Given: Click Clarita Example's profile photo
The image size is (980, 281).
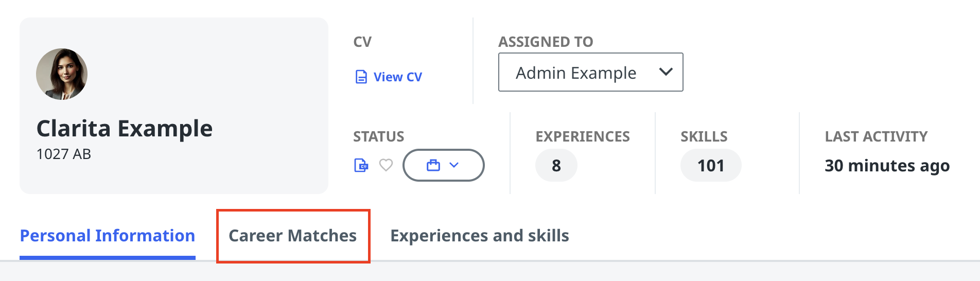Looking at the screenshot, I should pos(62,74).
